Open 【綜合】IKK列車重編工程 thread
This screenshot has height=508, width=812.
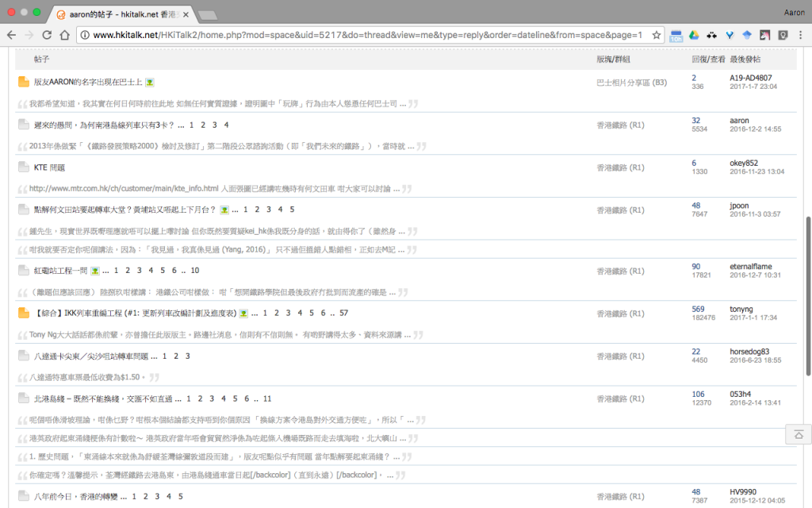[x=135, y=313]
